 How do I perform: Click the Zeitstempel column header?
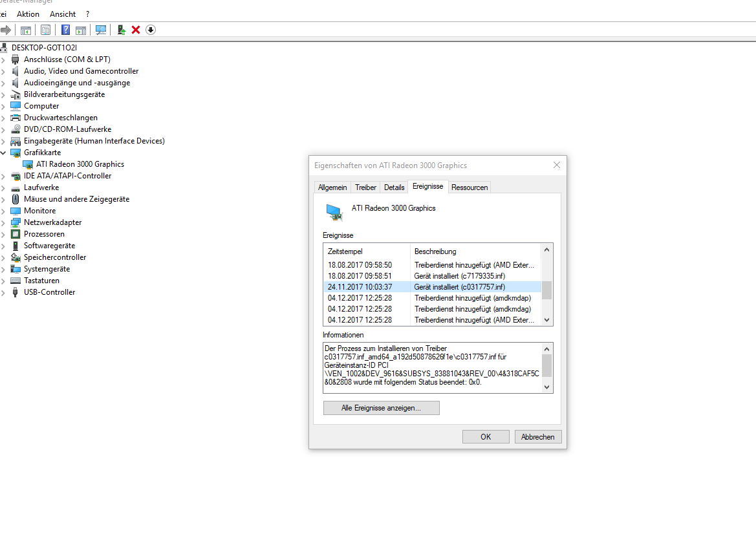[367, 251]
